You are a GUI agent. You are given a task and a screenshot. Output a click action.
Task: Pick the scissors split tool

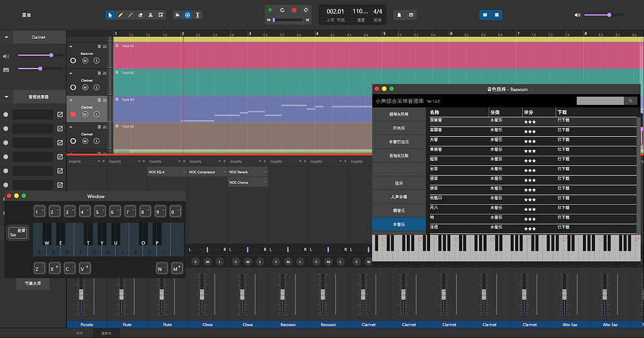(150, 14)
